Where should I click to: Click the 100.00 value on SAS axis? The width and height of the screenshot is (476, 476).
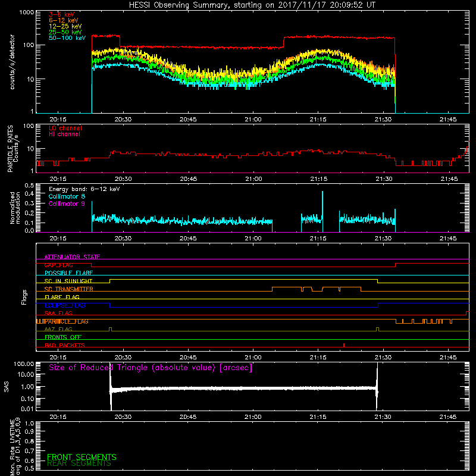tap(24, 364)
